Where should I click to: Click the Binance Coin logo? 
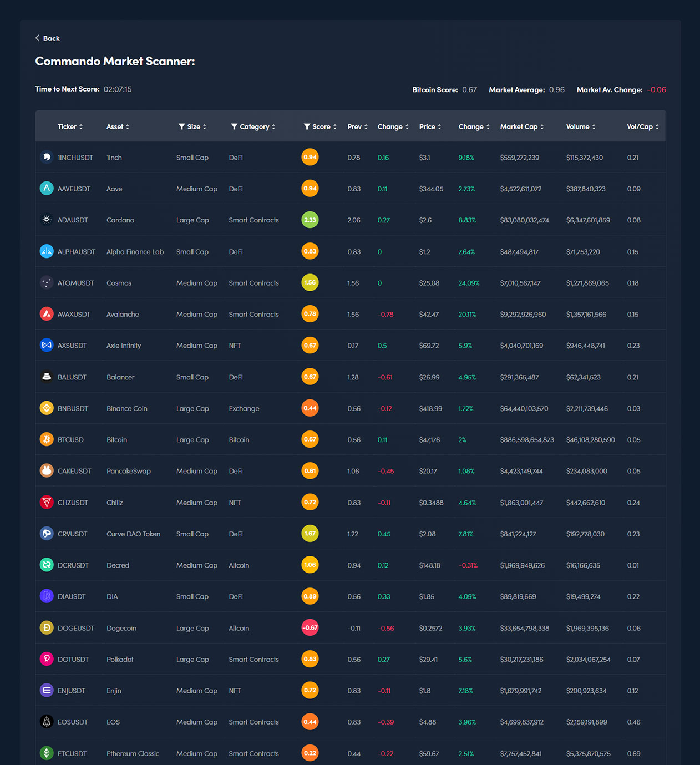tap(47, 408)
